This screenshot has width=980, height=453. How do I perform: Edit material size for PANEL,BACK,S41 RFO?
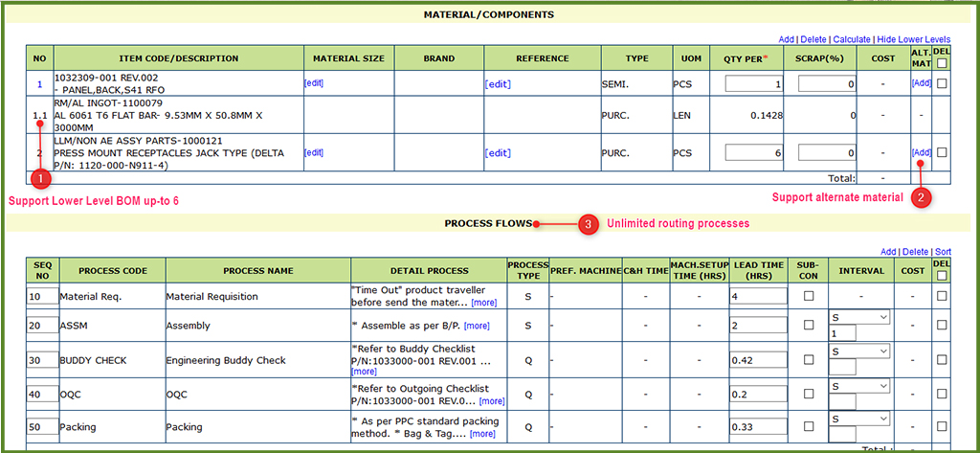point(314,82)
